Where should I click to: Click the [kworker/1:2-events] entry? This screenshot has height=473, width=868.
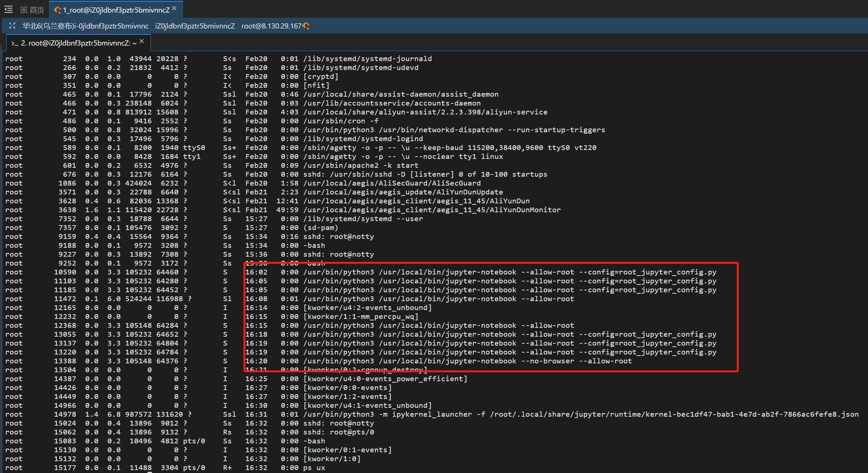coord(348,397)
